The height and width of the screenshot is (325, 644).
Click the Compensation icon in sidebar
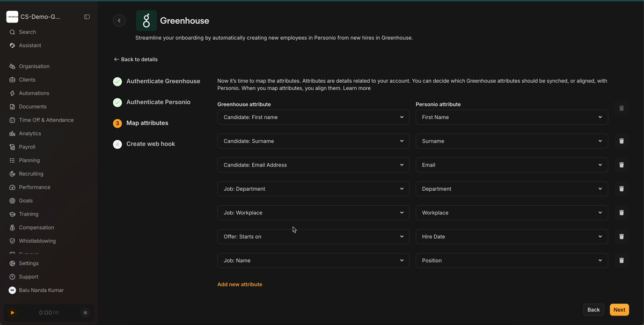click(12, 228)
